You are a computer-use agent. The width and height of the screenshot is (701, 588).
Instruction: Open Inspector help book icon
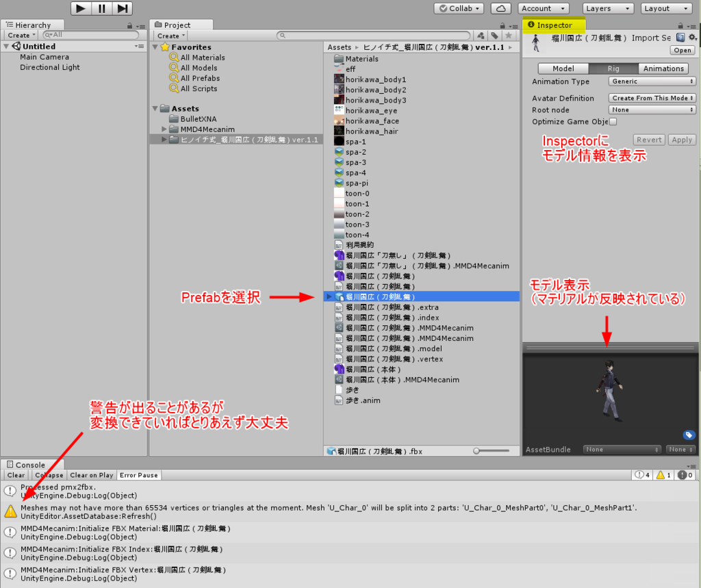point(680,38)
